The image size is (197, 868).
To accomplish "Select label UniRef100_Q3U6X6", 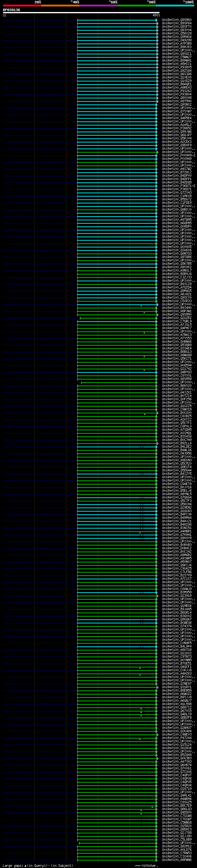I will click(x=176, y=250).
